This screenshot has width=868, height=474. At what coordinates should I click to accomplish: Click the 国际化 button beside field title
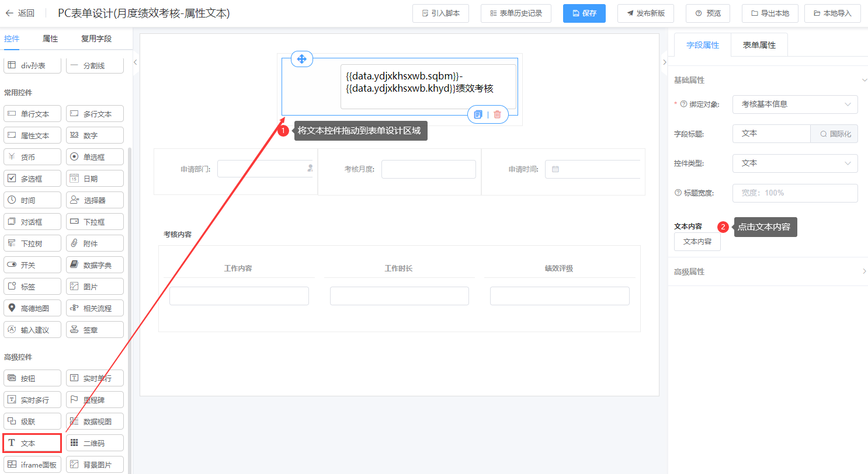(x=835, y=134)
